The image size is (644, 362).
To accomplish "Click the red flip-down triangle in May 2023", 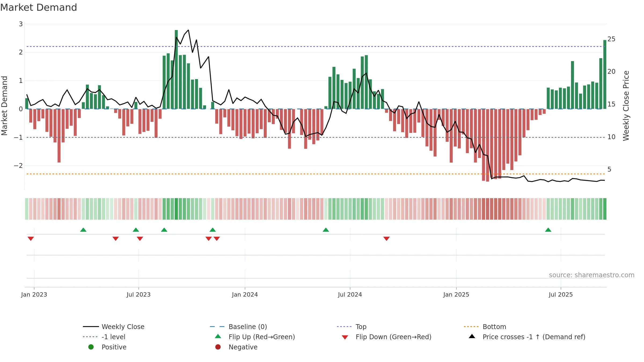I will tap(116, 239).
